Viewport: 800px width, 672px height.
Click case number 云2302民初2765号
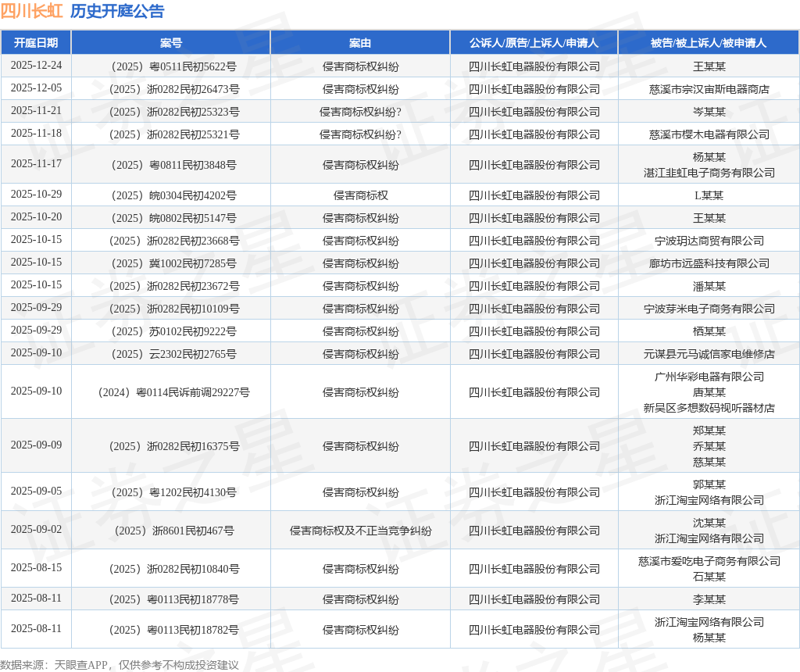pyautogui.click(x=174, y=354)
